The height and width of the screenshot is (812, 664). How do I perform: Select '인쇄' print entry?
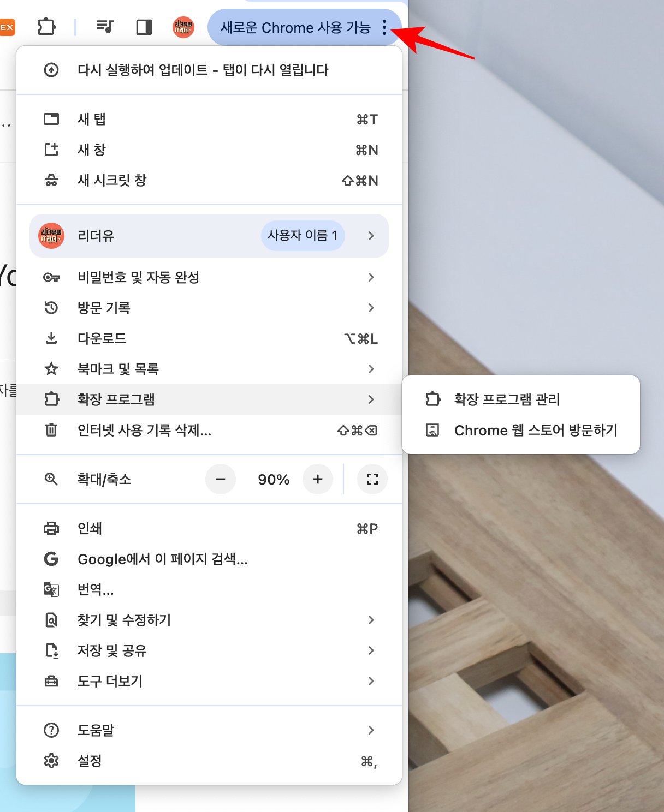pos(209,528)
